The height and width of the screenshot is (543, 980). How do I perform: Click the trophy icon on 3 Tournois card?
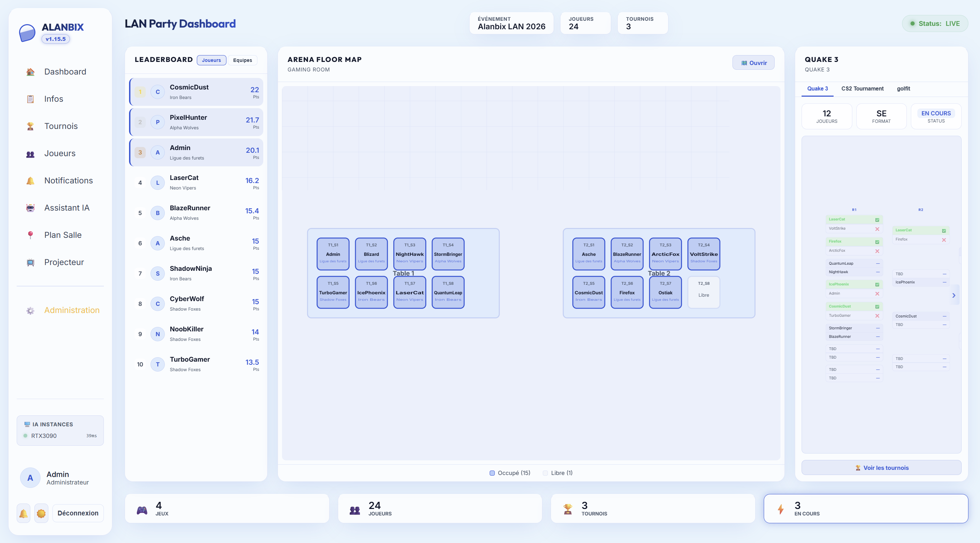point(568,509)
